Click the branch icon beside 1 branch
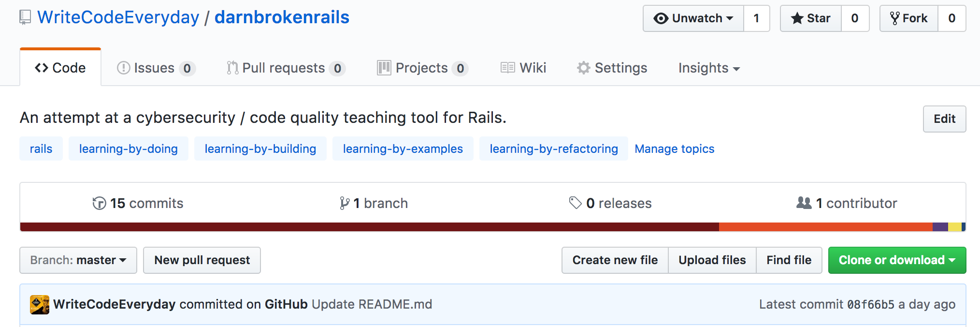This screenshot has height=327, width=980. 344,203
